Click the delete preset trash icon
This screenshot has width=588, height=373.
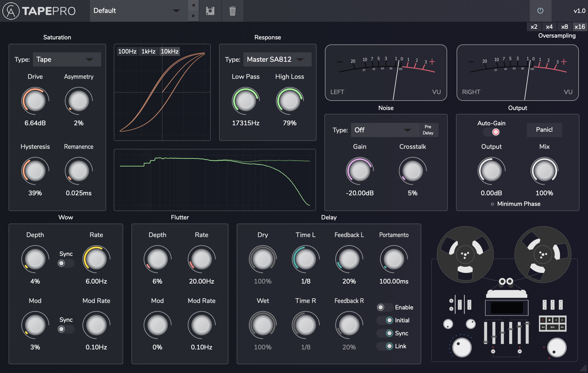click(233, 11)
